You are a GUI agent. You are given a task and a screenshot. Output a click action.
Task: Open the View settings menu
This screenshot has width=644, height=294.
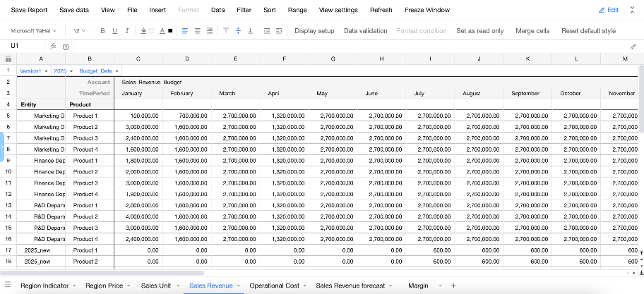(338, 10)
